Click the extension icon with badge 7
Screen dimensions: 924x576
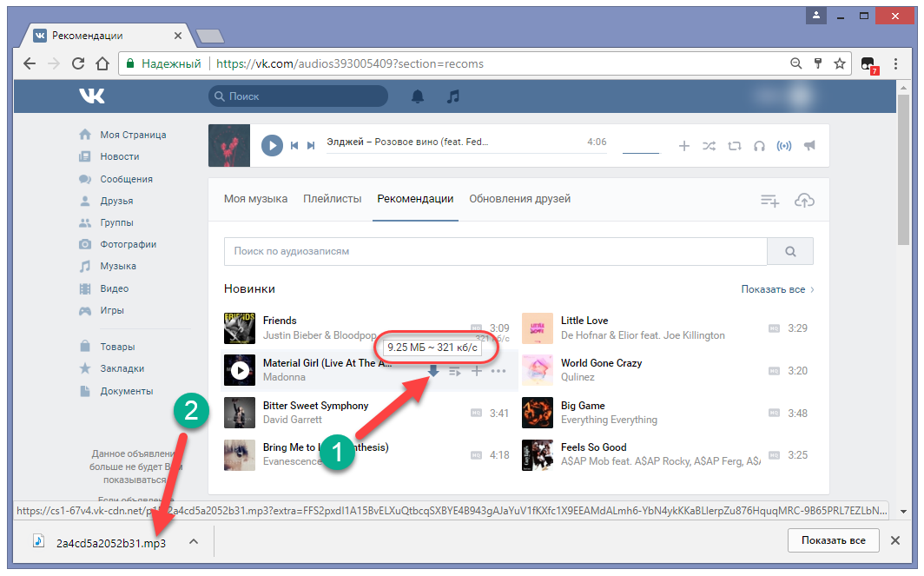(x=868, y=64)
